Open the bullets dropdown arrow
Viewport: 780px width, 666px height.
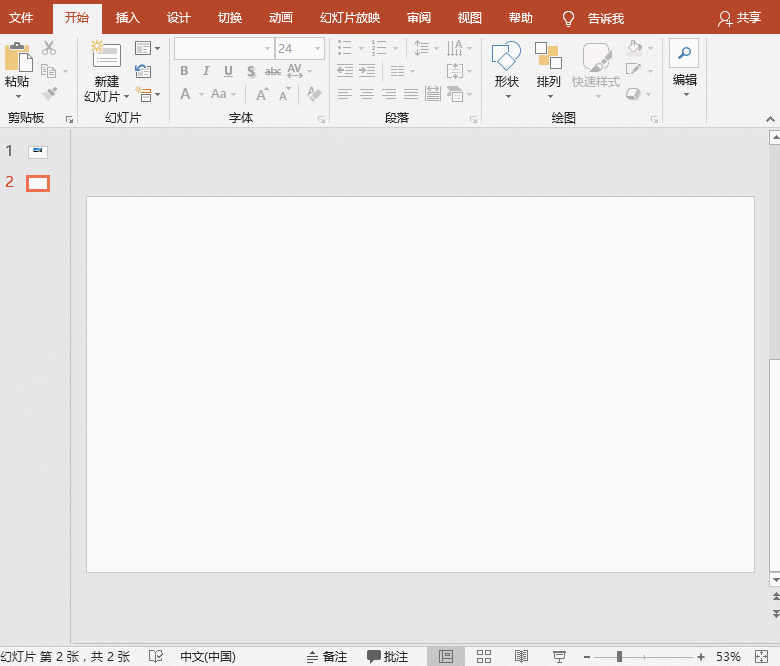[x=361, y=49]
